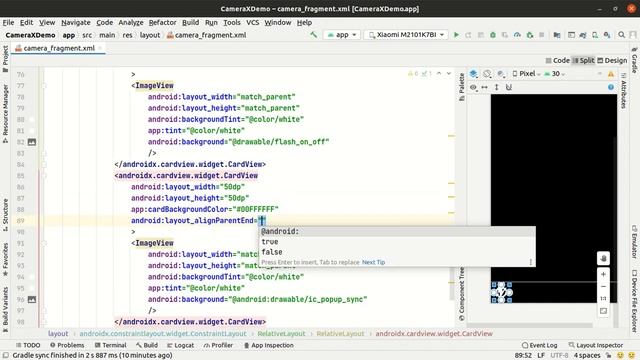Click orientation for preview icon
This screenshot has height=360, width=640.
point(487,74)
